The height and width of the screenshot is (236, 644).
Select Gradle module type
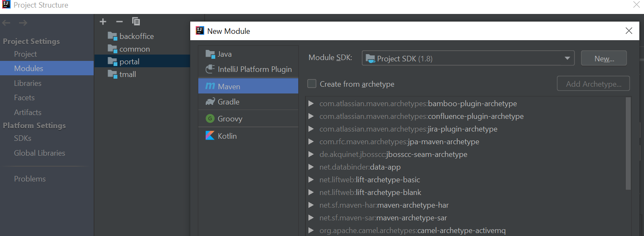tap(248, 102)
